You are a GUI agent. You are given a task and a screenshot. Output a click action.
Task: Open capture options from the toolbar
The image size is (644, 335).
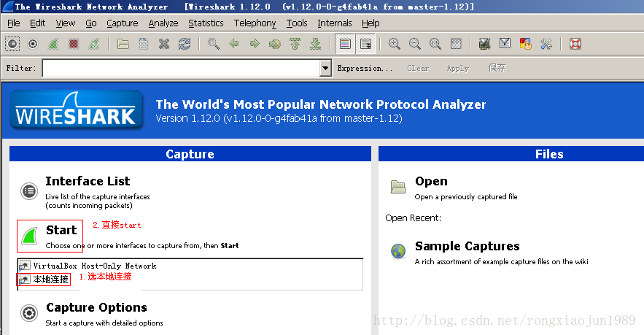33,44
